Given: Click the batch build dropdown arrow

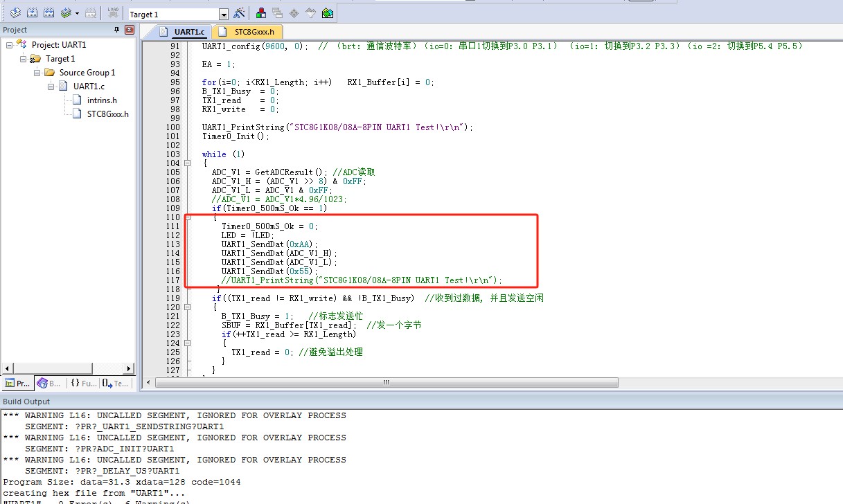Looking at the screenshot, I should (x=77, y=14).
